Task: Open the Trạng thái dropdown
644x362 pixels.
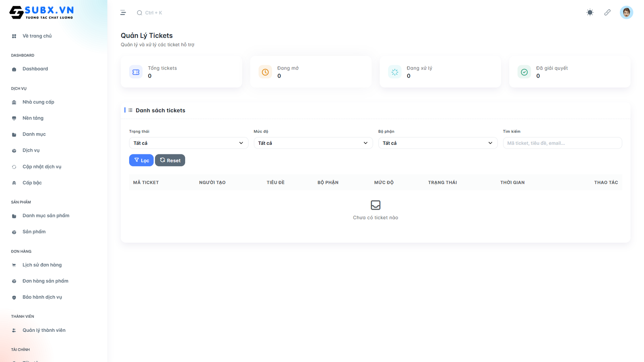Action: [188, 143]
